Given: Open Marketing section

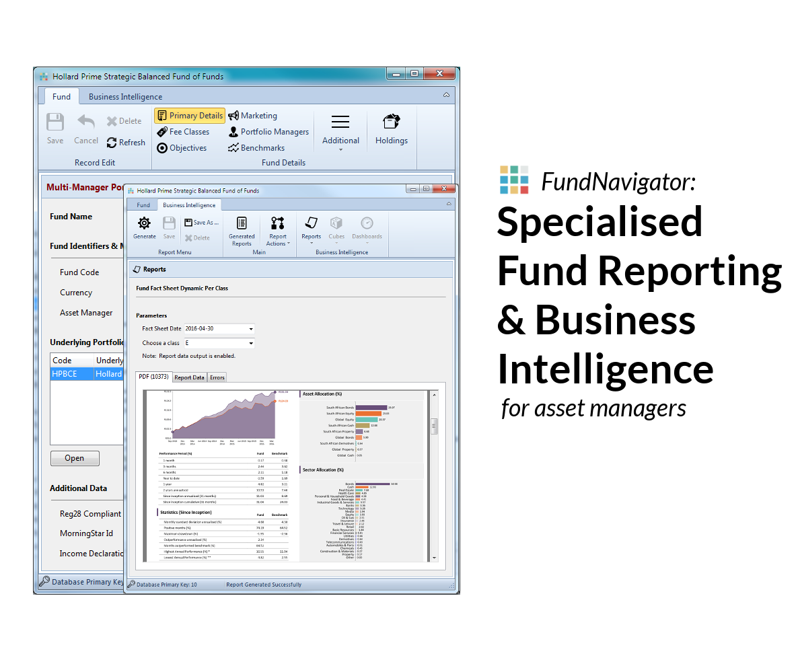Looking at the screenshot, I should (252, 116).
